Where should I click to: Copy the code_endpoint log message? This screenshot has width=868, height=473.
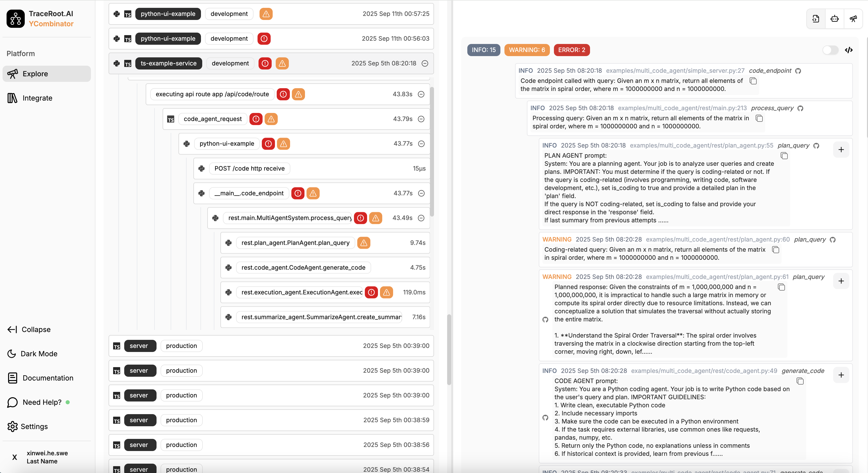click(x=753, y=81)
